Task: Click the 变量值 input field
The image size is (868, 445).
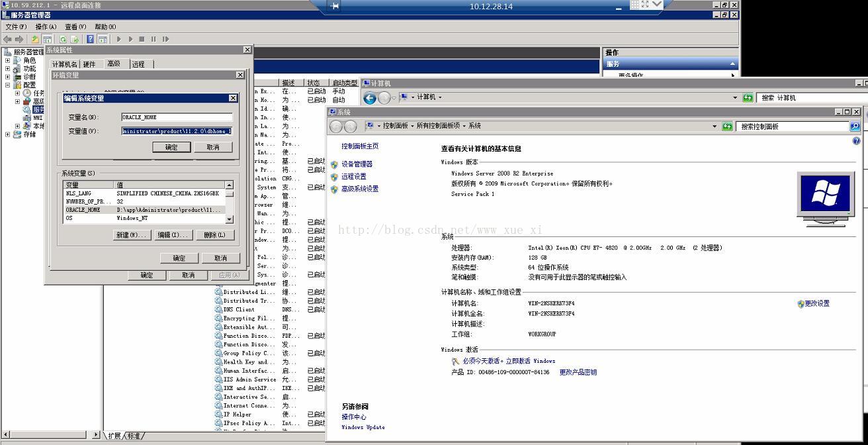Action: (x=177, y=131)
